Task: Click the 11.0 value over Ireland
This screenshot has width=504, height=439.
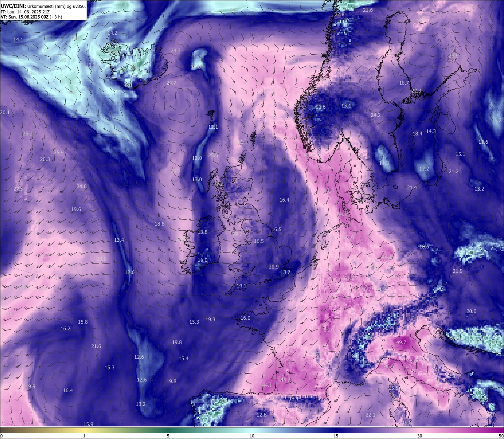Action: [202, 260]
